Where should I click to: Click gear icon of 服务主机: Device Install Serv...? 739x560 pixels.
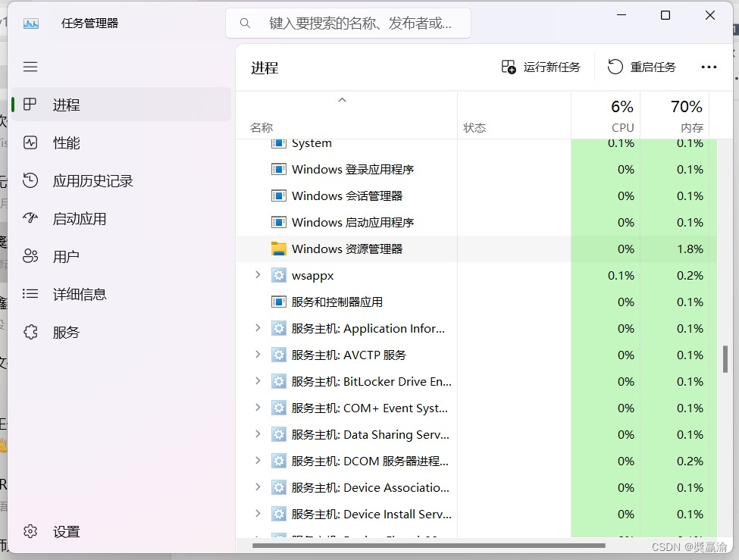[278, 514]
